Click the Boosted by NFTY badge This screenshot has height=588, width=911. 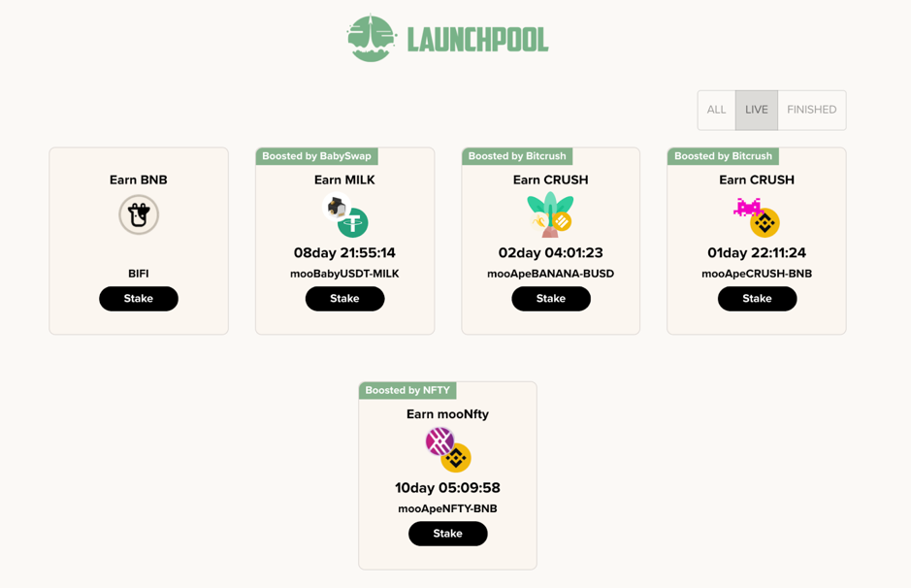pos(407,390)
